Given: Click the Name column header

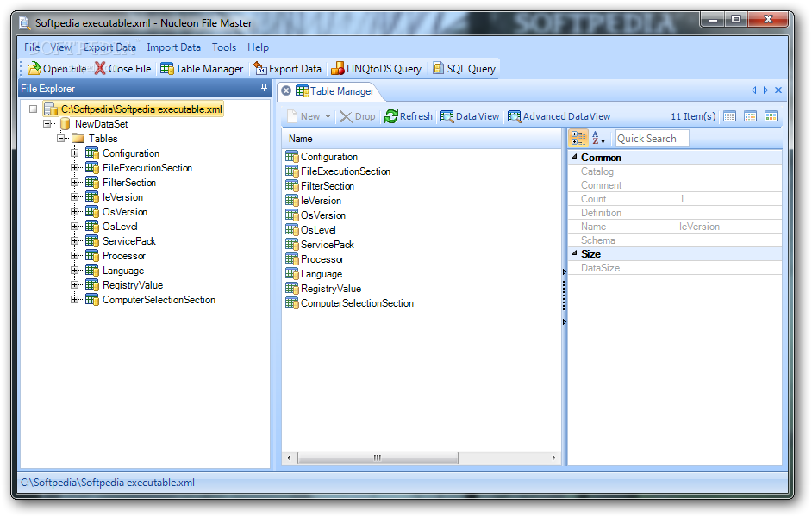Looking at the screenshot, I should click(x=421, y=138).
